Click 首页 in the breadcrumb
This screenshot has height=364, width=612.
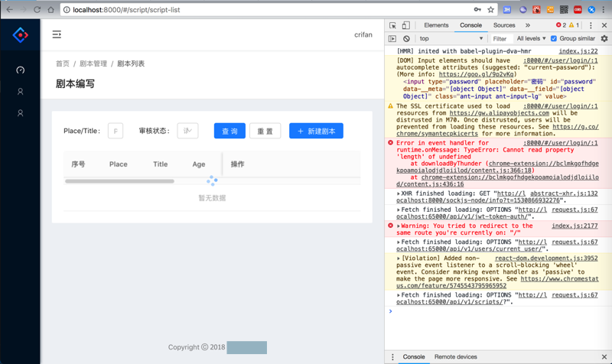coord(63,63)
